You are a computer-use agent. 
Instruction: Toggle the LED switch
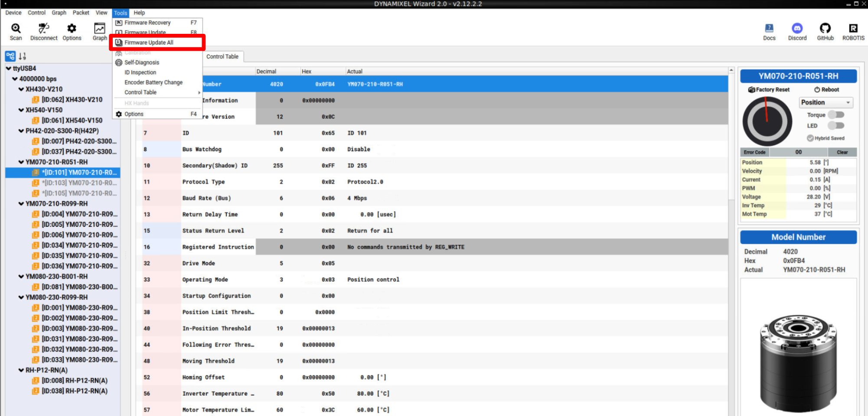(836, 126)
